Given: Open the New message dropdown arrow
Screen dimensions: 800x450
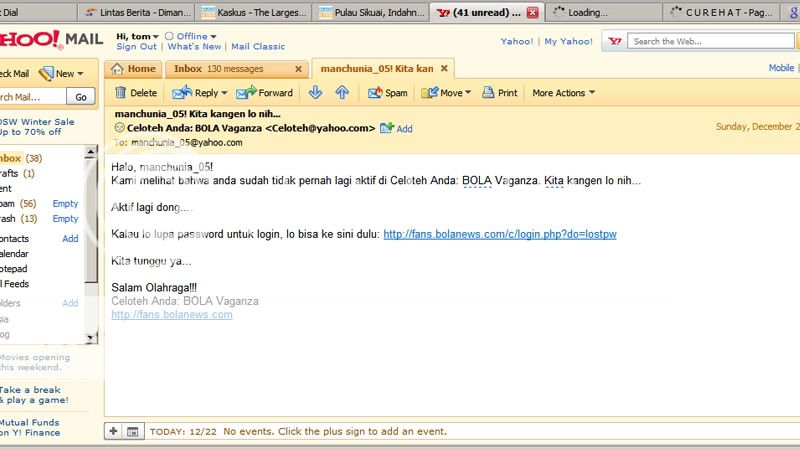Looking at the screenshot, I should (80, 74).
